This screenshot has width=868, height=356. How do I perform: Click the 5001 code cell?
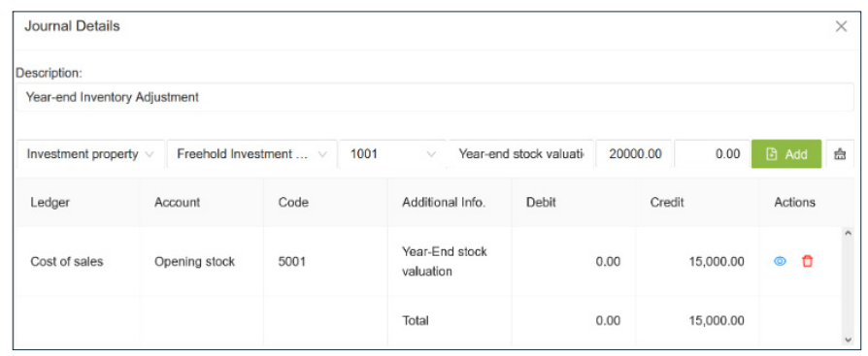pos(291,262)
